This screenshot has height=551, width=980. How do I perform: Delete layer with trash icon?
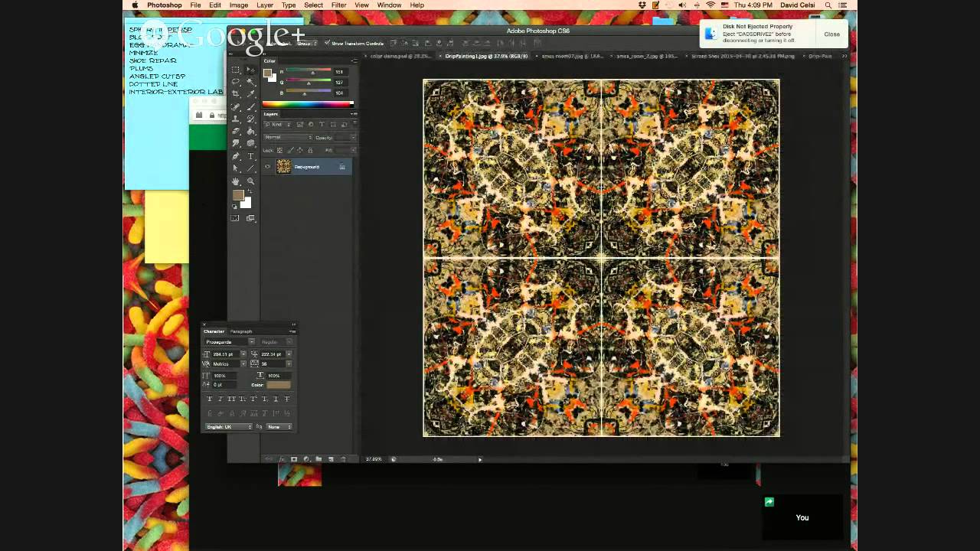tap(343, 459)
